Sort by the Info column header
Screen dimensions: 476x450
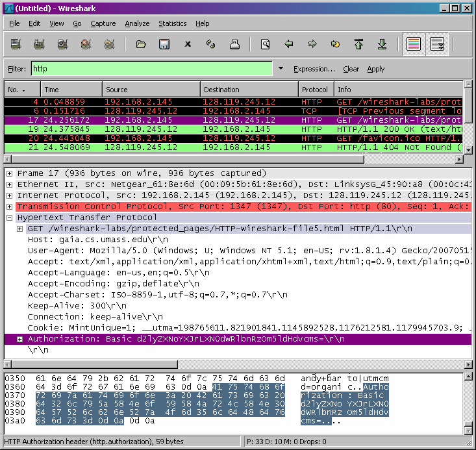point(399,90)
